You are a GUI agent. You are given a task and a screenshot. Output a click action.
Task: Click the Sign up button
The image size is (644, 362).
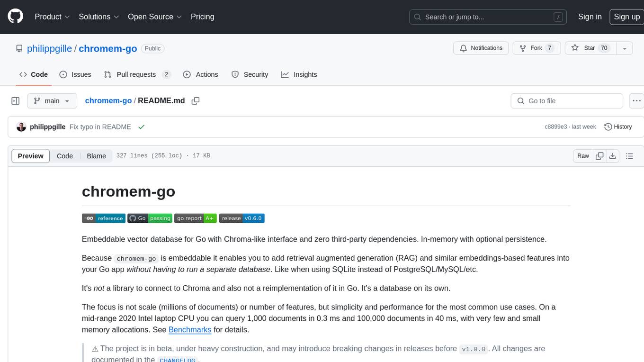point(626,17)
